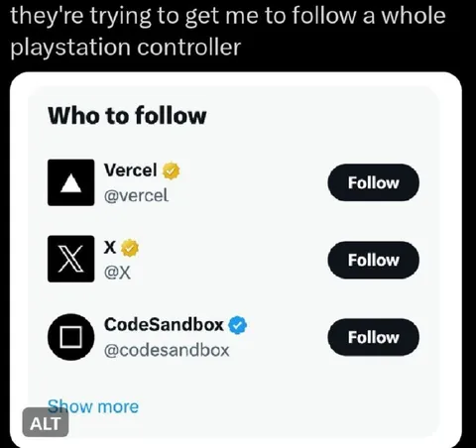The height and width of the screenshot is (448, 476).
Task: Open Vercel's triangle logo avatar
Action: (x=70, y=182)
